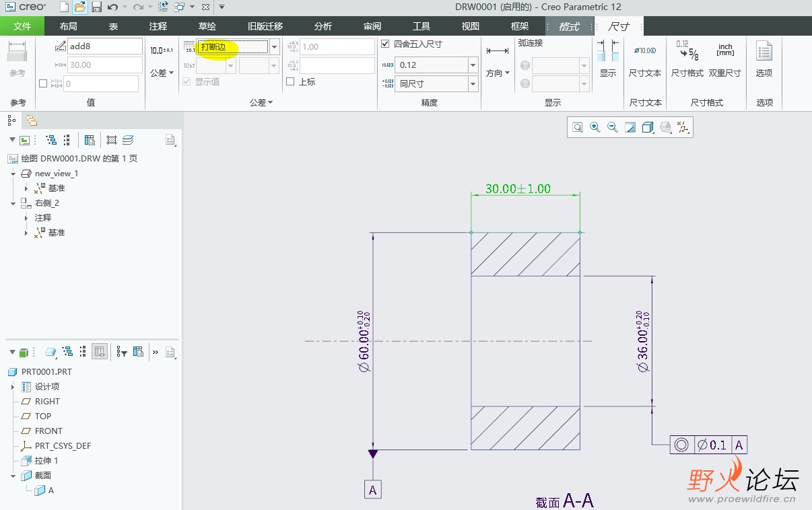Screen dimensions: 812x510
Task: Open the 工具 ribbon tab
Action: click(x=421, y=26)
